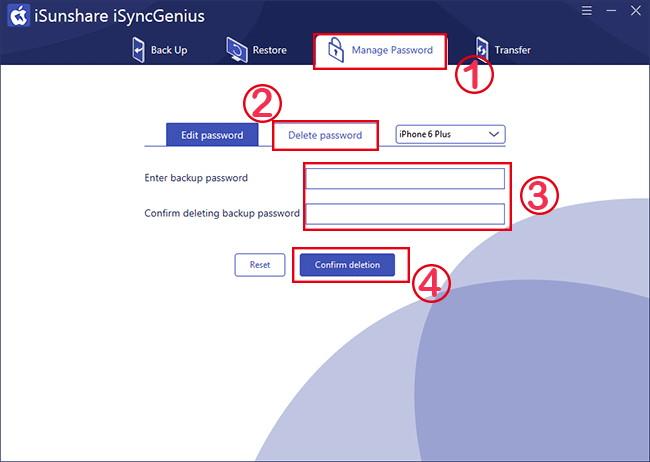
Task: Minimize the iSyncGenius window
Action: [x=611, y=10]
